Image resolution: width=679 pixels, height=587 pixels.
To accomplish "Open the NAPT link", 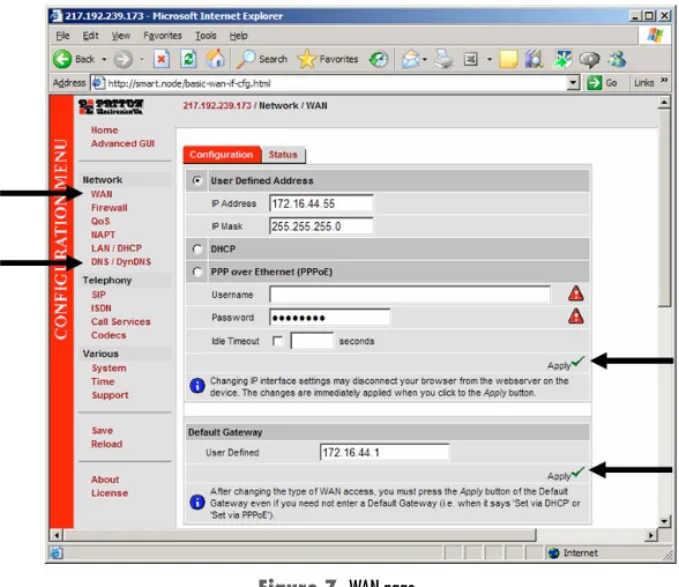I will pyautogui.click(x=103, y=235).
